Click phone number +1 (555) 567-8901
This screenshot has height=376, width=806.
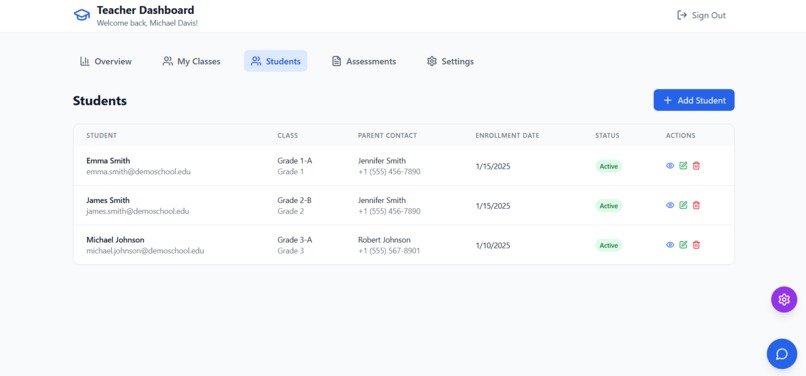[x=389, y=251]
